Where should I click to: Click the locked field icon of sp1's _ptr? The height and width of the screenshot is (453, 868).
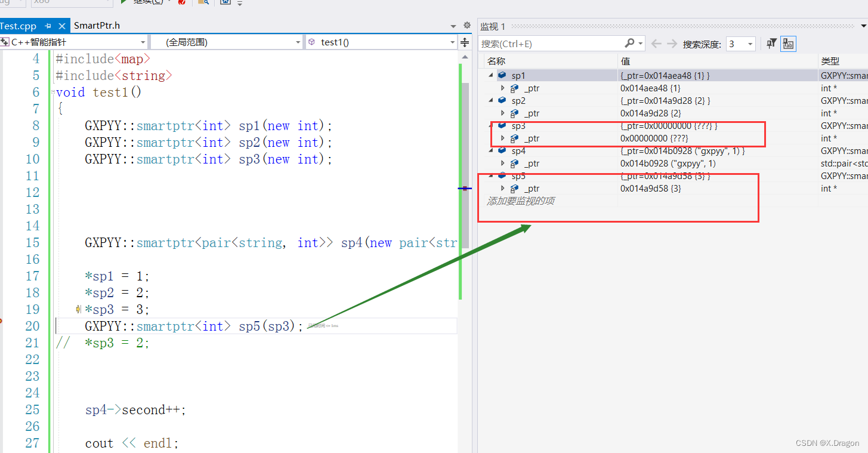pos(514,88)
